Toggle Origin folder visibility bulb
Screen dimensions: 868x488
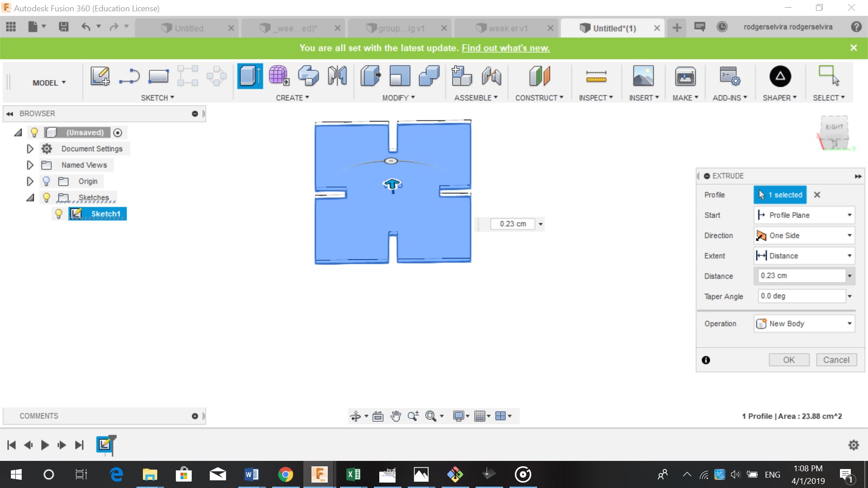click(46, 181)
